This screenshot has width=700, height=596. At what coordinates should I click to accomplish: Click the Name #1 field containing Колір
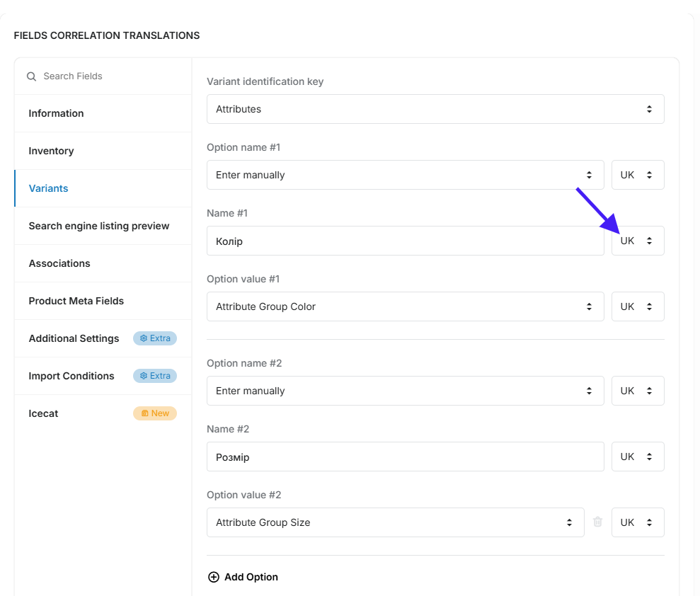[406, 241]
